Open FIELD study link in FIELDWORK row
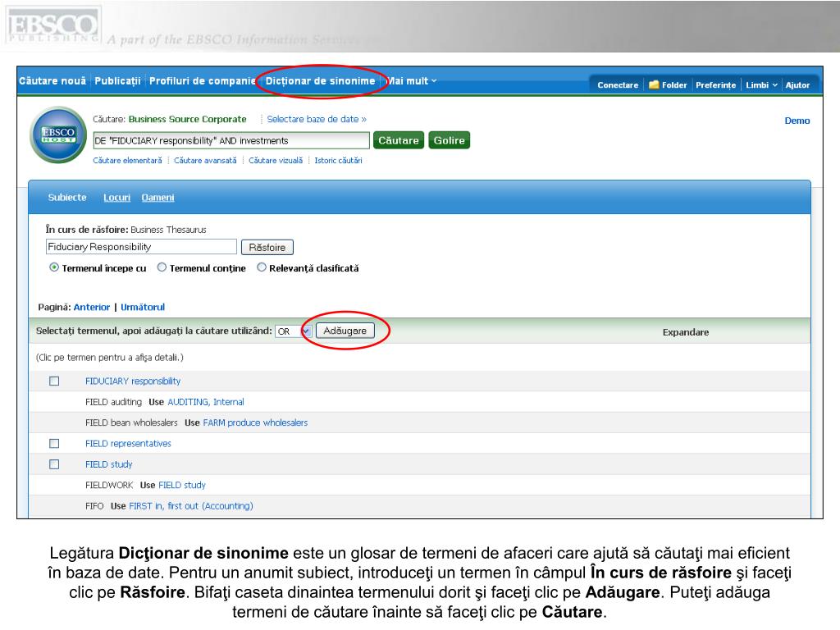The width and height of the screenshot is (840, 630). click(x=182, y=485)
